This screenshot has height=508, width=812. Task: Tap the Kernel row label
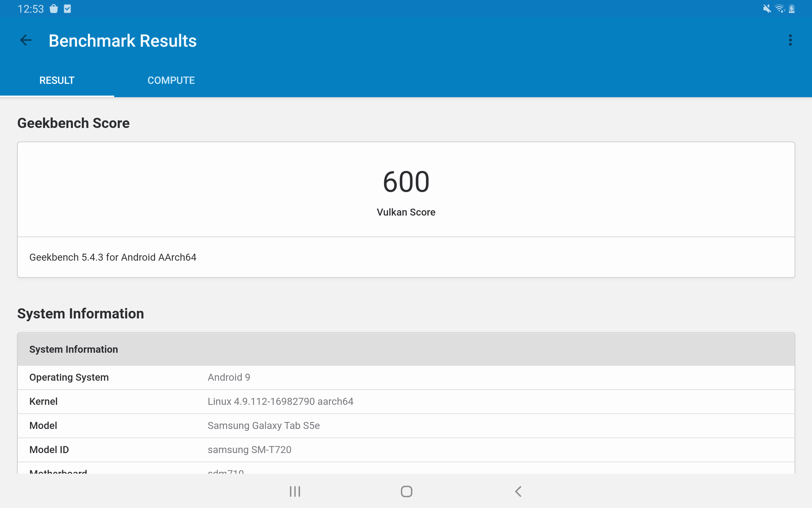pos(43,402)
